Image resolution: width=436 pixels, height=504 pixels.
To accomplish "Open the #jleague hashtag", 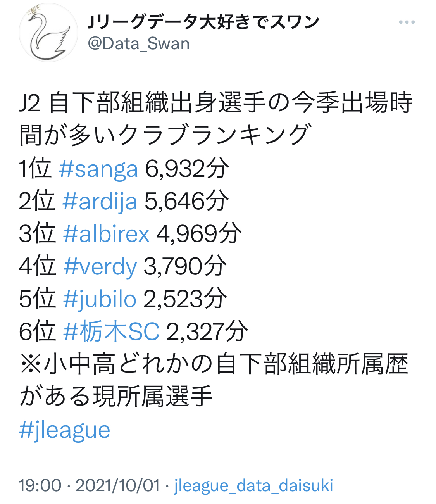I will pos(65,430).
